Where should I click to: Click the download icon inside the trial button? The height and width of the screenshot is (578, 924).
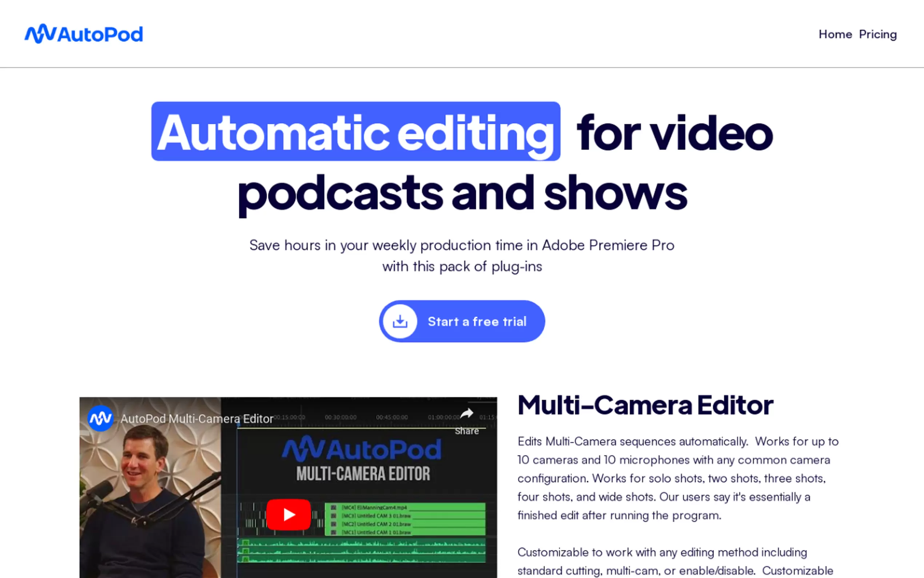[400, 321]
